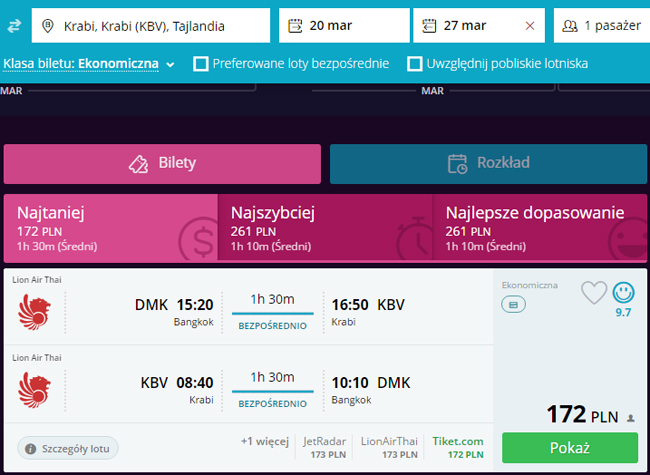
Task: Click Lion Air logo on KBV–DMK flight
Action: [x=34, y=390]
